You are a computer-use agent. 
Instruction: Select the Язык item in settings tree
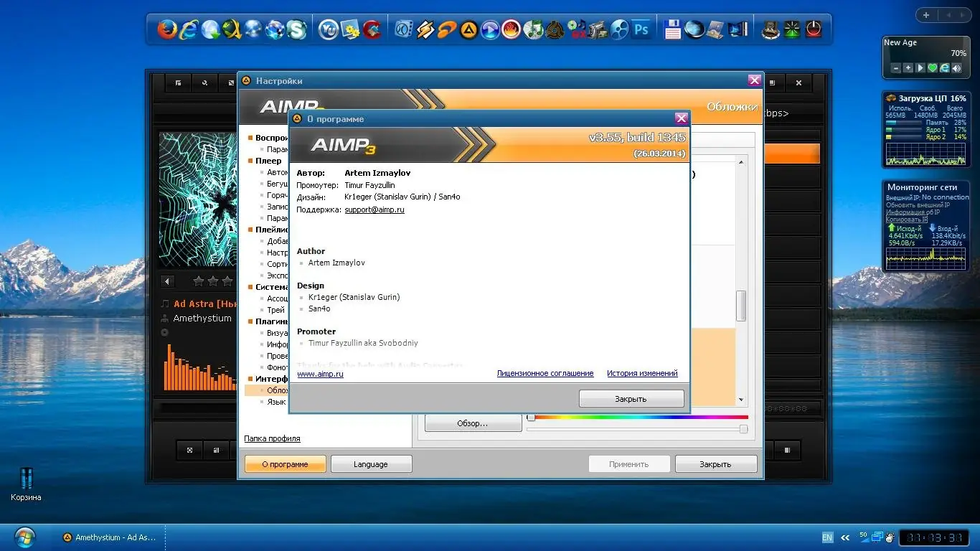pos(276,402)
